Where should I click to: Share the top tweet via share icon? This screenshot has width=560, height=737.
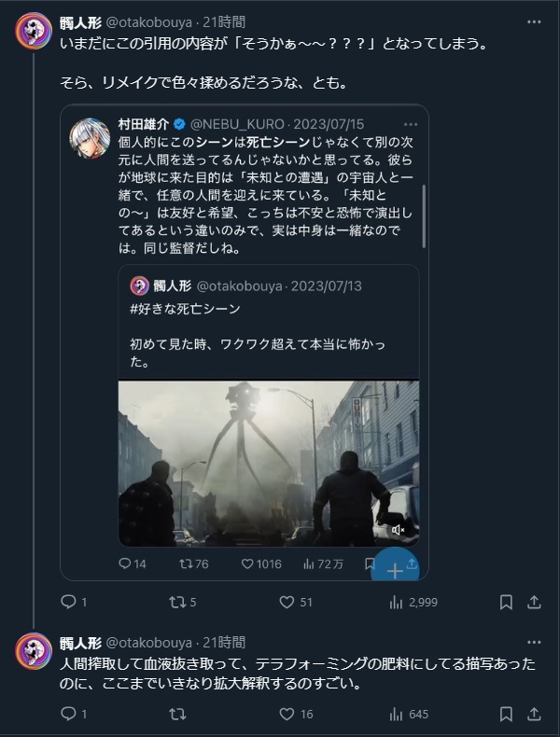point(534,602)
